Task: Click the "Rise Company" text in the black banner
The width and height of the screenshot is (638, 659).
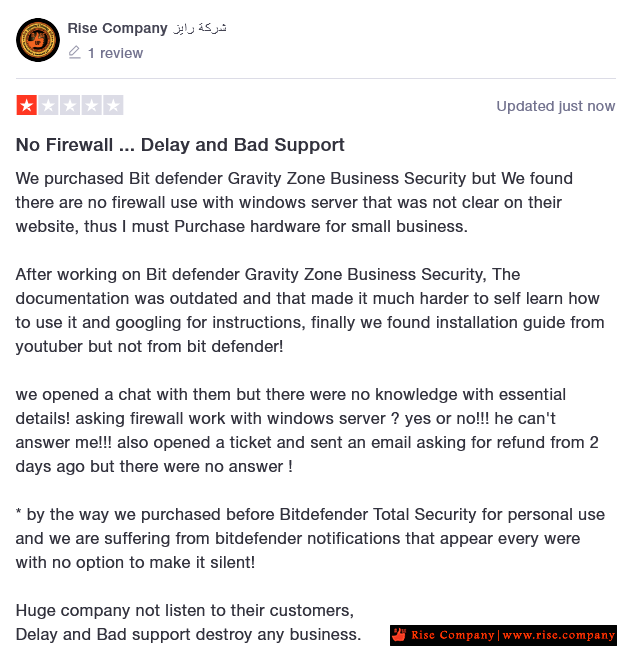Action: pyautogui.click(x=453, y=635)
